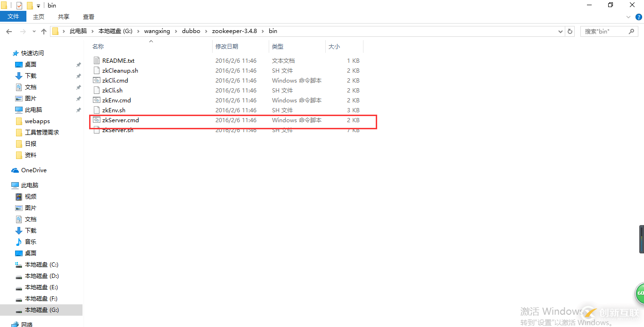The image size is (644, 327).
Task: Select the zkCli.cmd file icon
Action: (97, 81)
